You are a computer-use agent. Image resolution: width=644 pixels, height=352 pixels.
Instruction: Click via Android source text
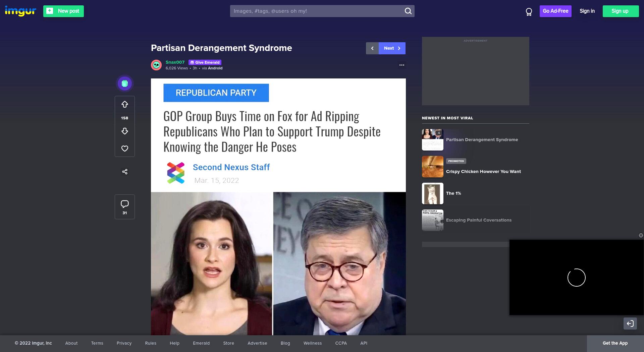click(212, 68)
